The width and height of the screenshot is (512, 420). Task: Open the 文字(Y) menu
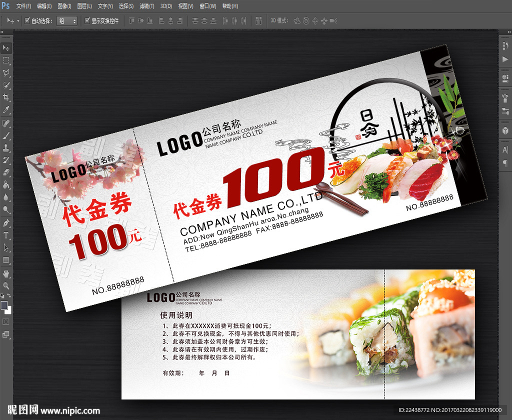(105, 6)
